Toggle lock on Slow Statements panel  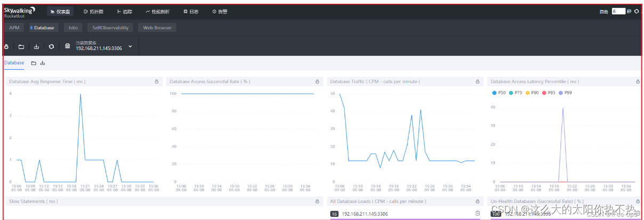pos(317,201)
